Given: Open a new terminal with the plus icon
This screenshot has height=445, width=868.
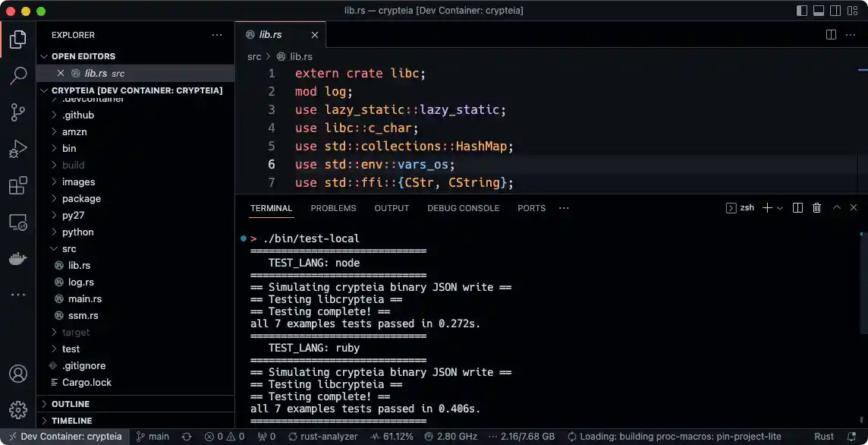Looking at the screenshot, I should pyautogui.click(x=766, y=207).
